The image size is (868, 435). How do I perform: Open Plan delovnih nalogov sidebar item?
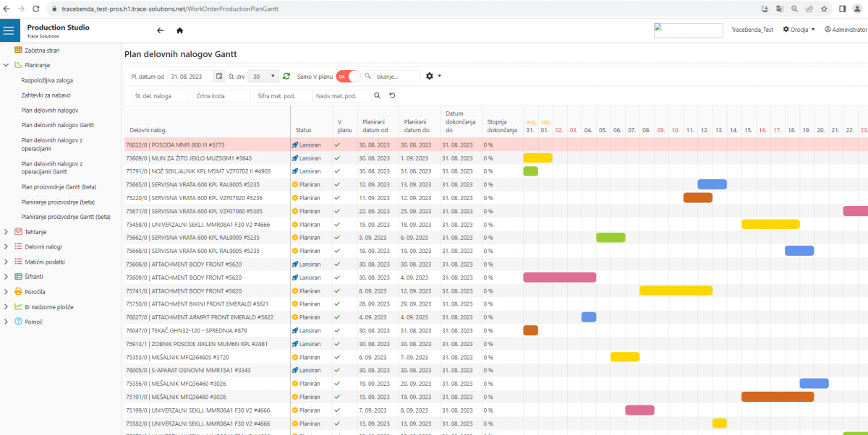50,110
